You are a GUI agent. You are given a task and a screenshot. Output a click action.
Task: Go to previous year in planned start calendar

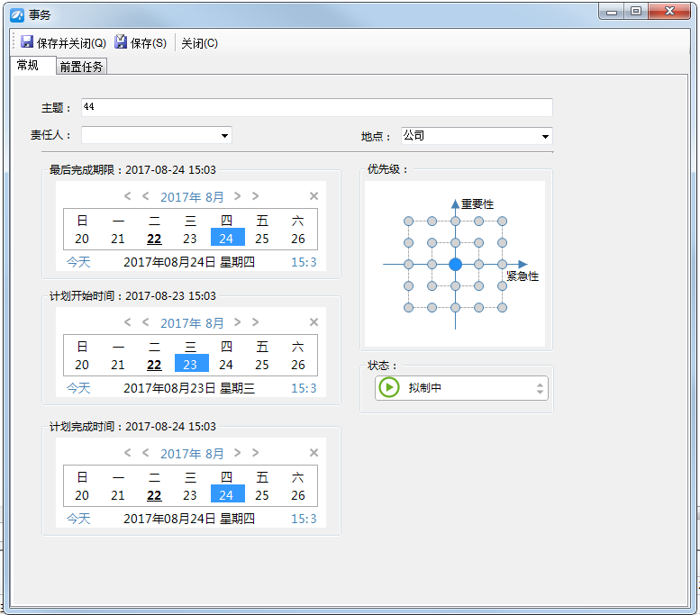[x=128, y=322]
